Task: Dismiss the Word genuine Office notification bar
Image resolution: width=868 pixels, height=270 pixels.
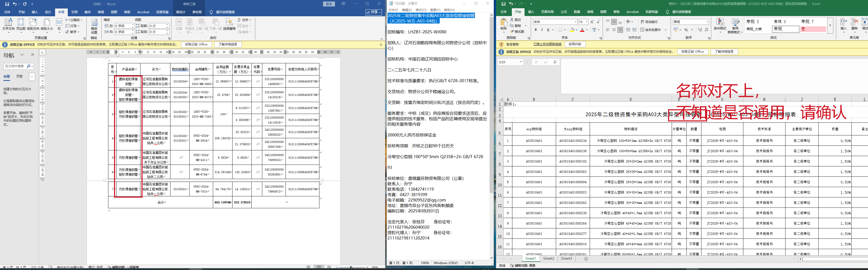Action: coord(381,44)
